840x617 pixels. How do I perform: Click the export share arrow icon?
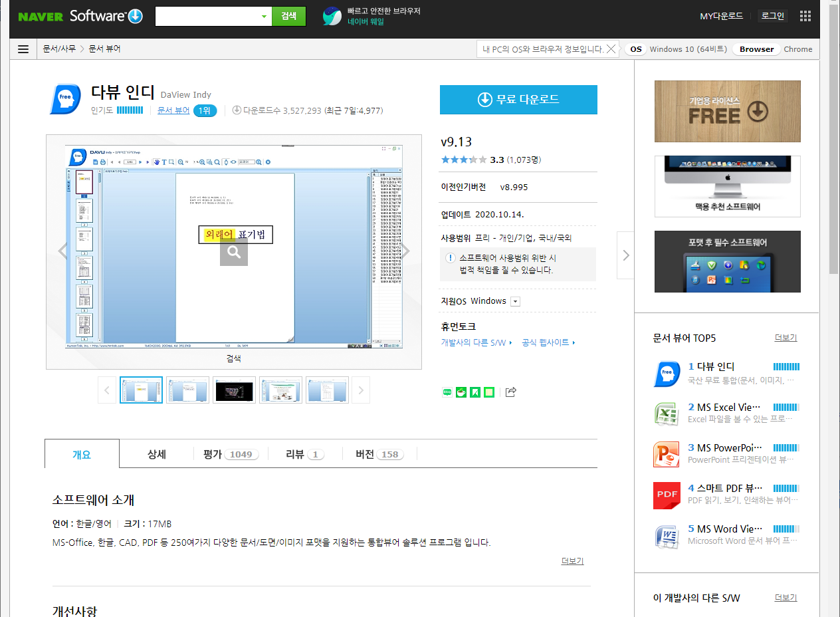tap(510, 392)
